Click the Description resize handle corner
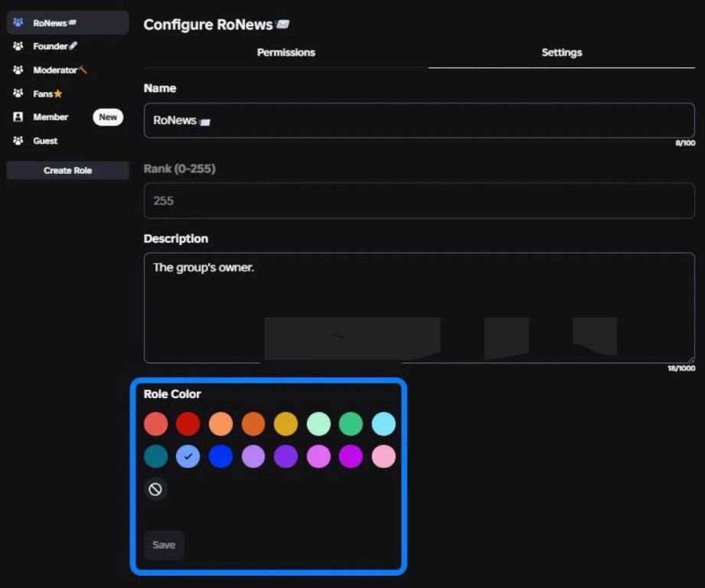Screen dimensions: 705x588 pyautogui.click(x=691, y=359)
